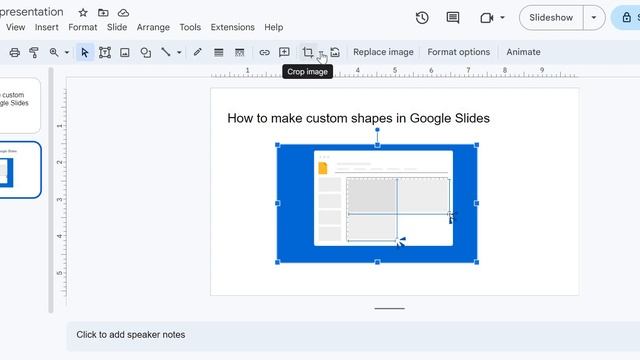Select the second slide thumbnail

(20, 170)
